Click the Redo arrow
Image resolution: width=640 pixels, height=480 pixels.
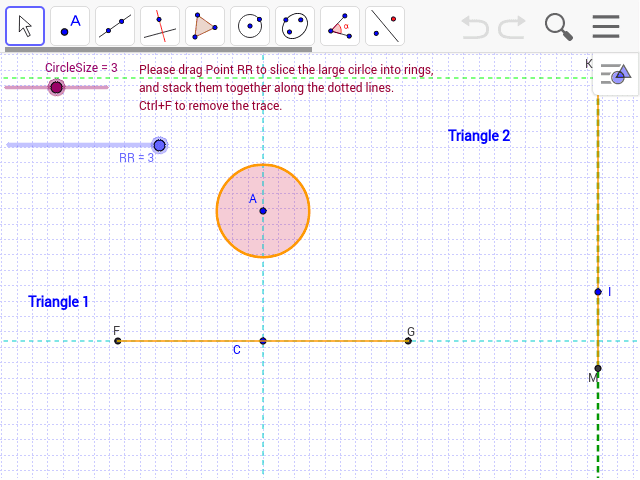pyautogui.click(x=512, y=27)
